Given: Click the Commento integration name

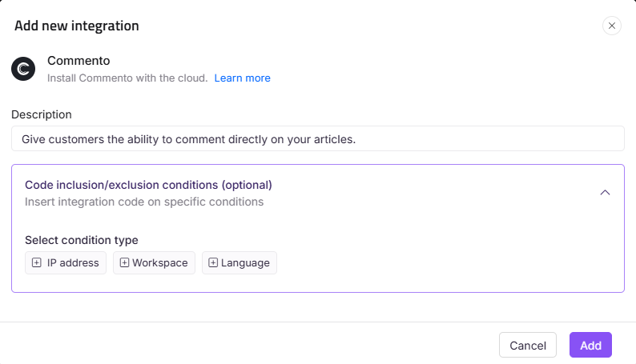Looking at the screenshot, I should [x=78, y=61].
